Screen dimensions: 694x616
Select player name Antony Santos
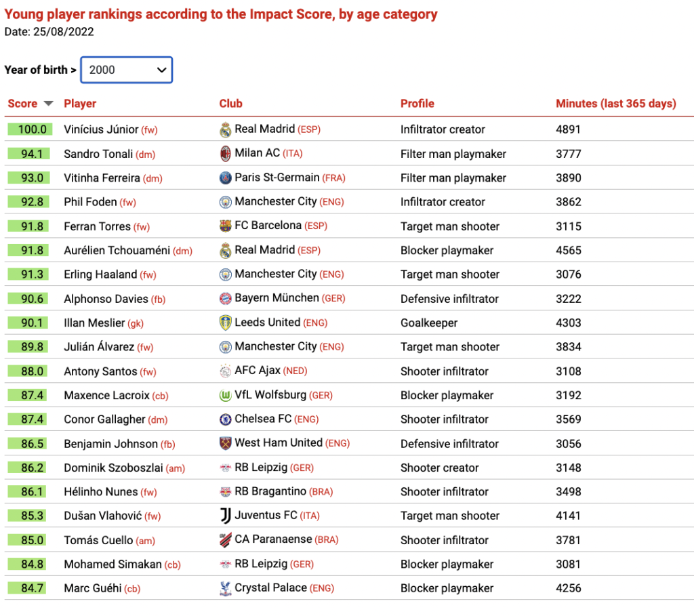click(x=100, y=371)
